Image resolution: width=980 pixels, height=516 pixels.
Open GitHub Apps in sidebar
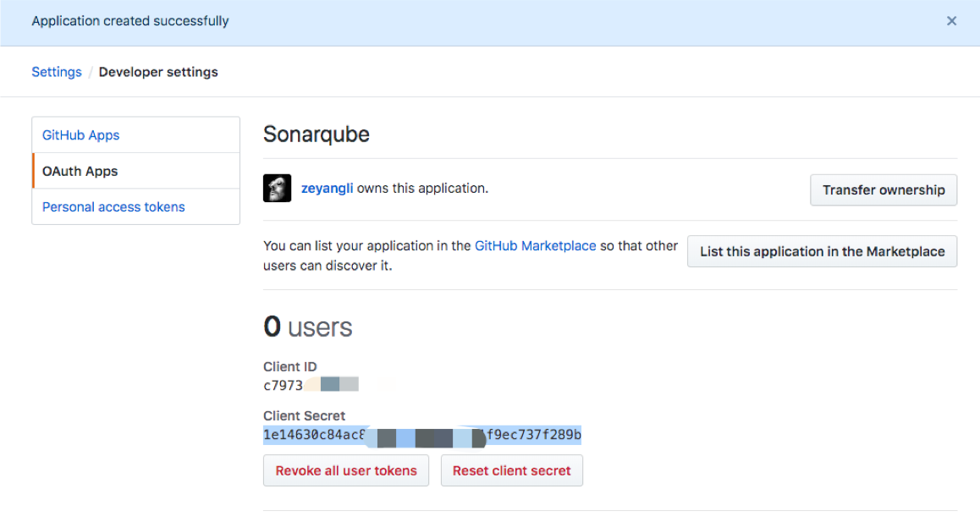[135, 135]
